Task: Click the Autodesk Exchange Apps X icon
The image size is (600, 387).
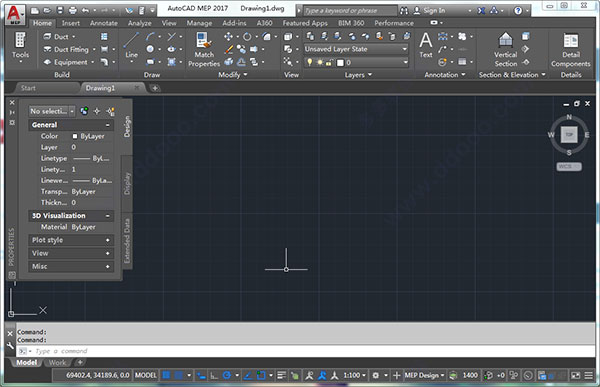Action: point(481,11)
